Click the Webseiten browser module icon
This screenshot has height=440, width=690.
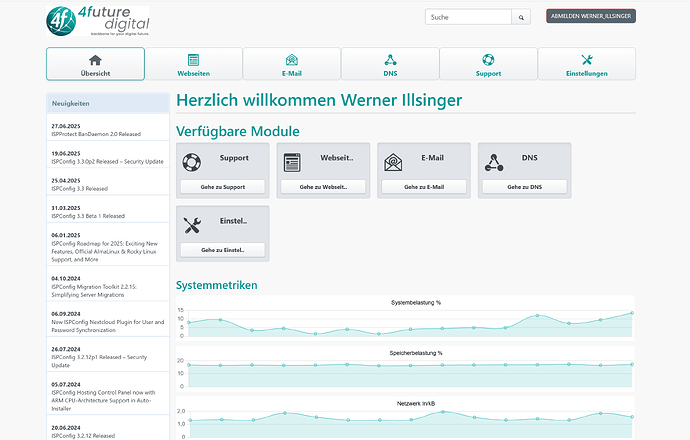click(x=292, y=160)
